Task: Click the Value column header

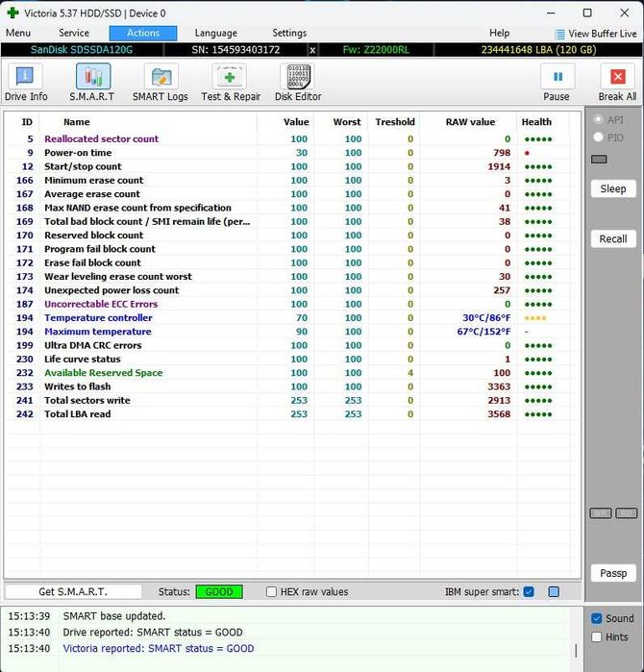Action: pos(296,122)
